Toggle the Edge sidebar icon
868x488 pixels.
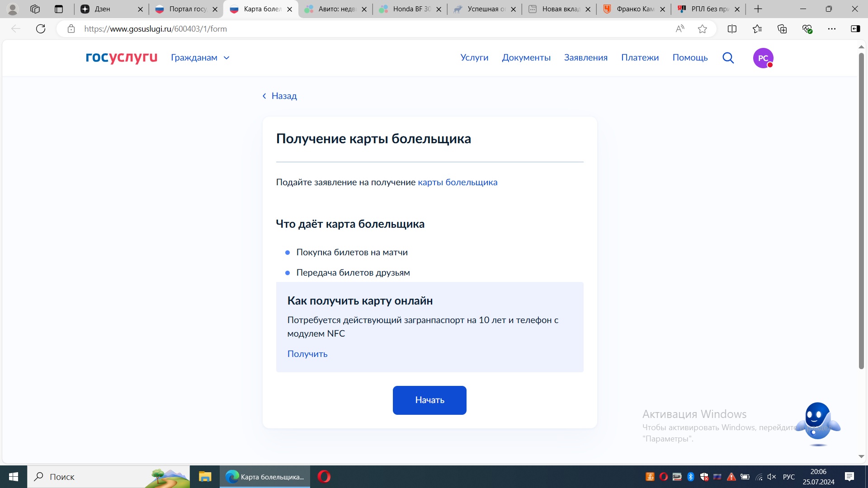[x=855, y=29]
